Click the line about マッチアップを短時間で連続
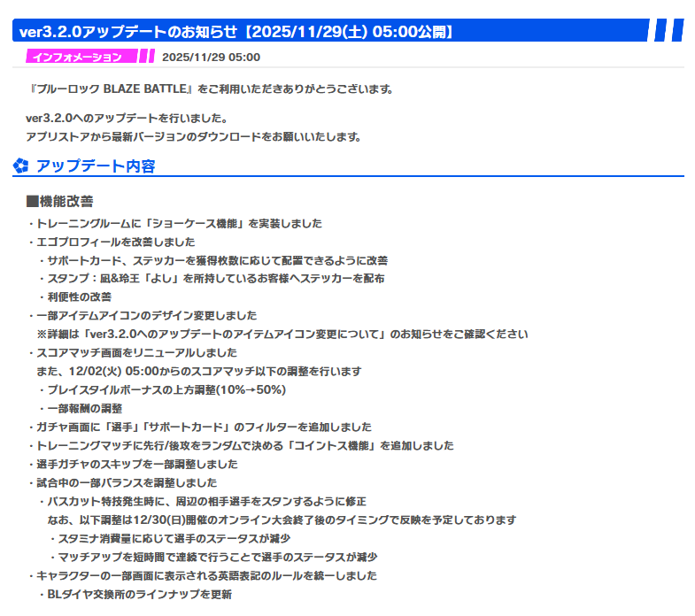 click(213, 557)
